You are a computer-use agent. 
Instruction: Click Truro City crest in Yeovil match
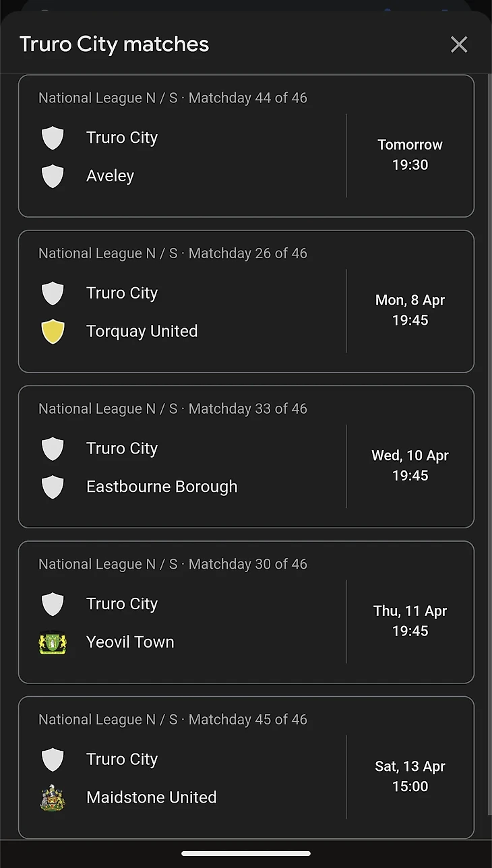(53, 604)
